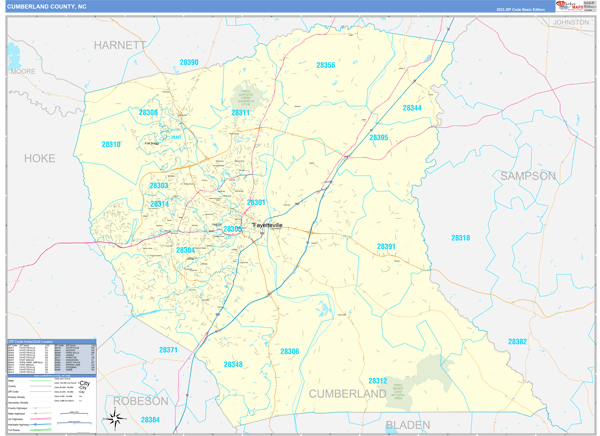
Task: Click ZIP code 28356 at the top
Action: (x=326, y=65)
